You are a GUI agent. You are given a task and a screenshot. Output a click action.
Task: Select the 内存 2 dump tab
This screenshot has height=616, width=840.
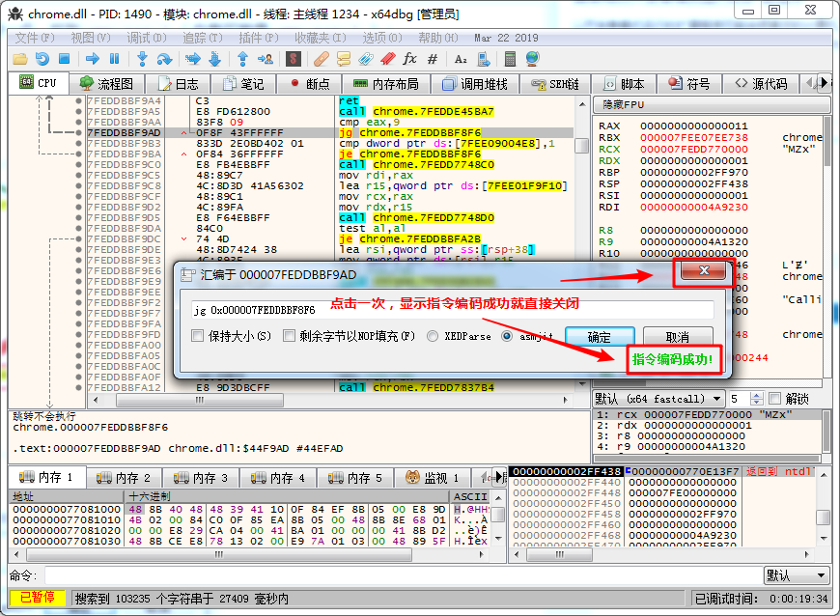pyautogui.click(x=124, y=477)
